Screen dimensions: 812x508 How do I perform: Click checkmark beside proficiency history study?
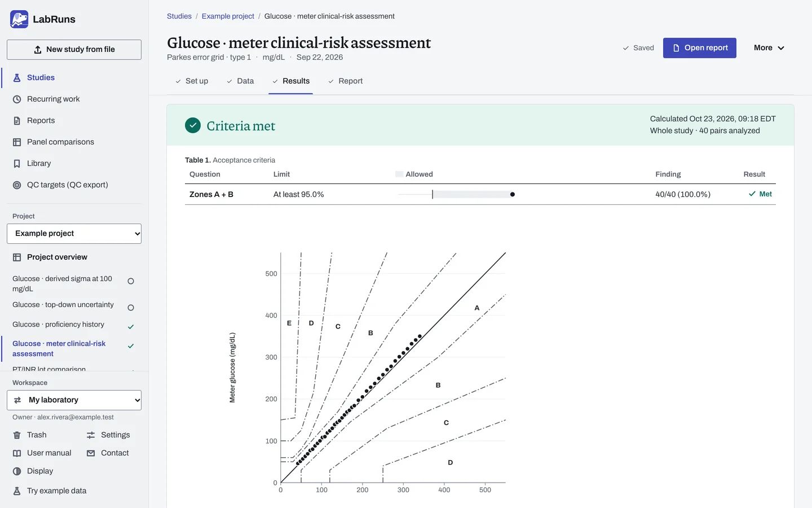[131, 327]
